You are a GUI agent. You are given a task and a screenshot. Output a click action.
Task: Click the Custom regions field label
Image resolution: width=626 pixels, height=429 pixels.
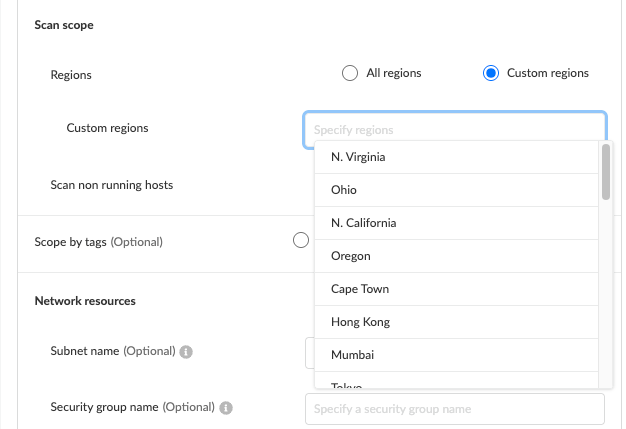108,129
